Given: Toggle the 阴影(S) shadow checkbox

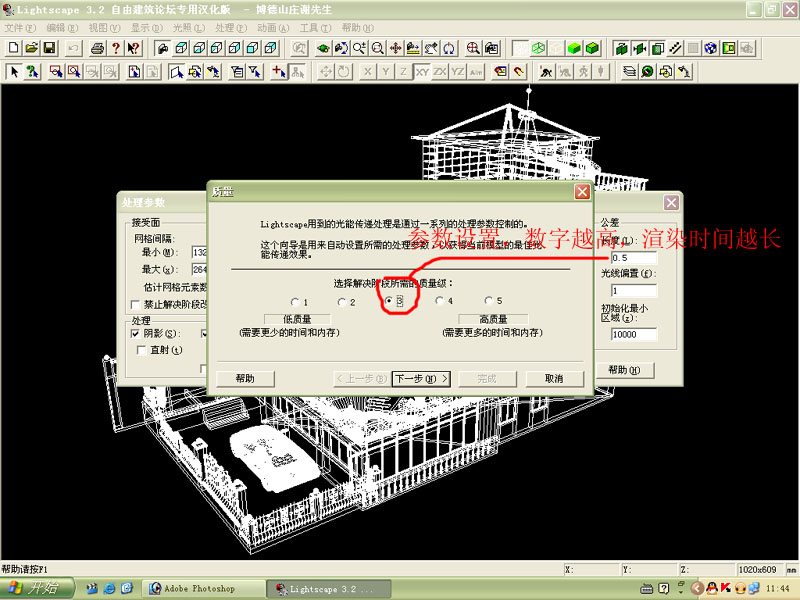Looking at the screenshot, I should (x=135, y=334).
